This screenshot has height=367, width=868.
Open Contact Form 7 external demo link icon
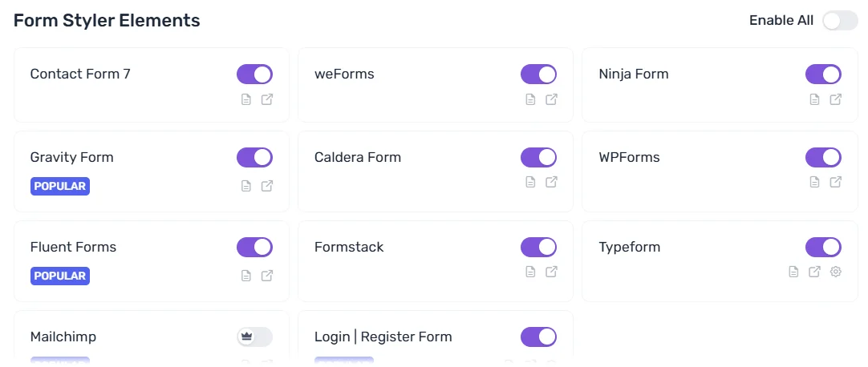click(267, 100)
